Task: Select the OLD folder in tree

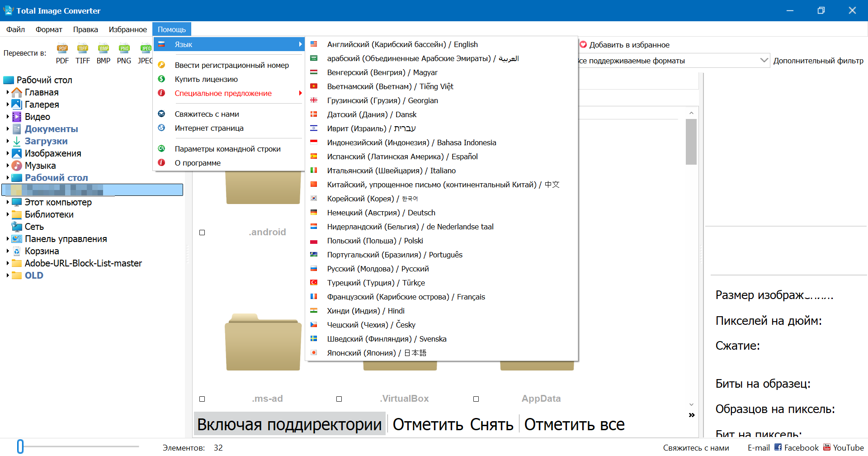Action: click(x=34, y=275)
